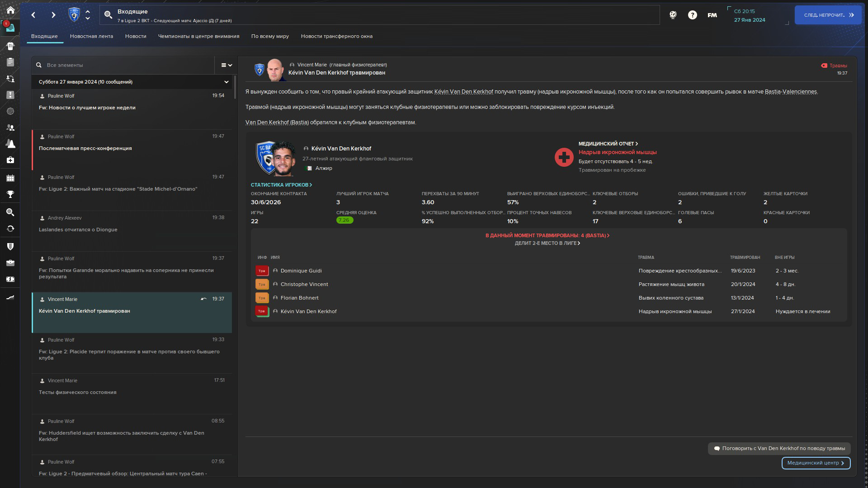868x488 pixels.
Task: Click Поговорить с Van Den Kerkhof button
Action: pos(779,448)
